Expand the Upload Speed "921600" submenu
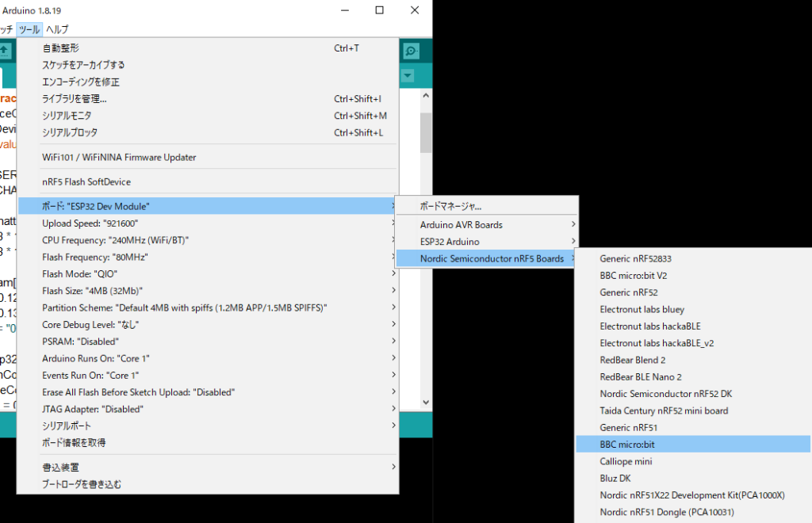Viewport: 812px width, 523px height. 95,223
